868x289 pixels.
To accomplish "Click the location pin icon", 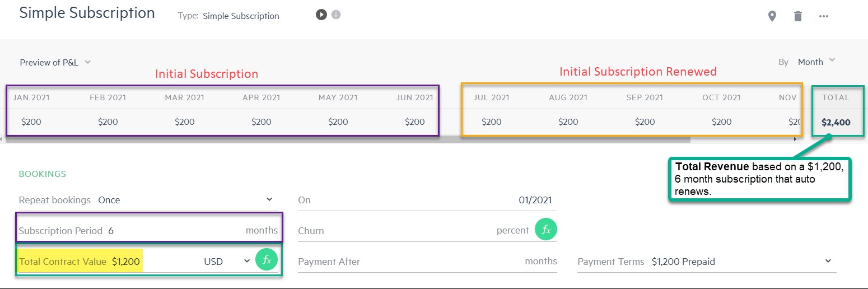I will (x=772, y=16).
